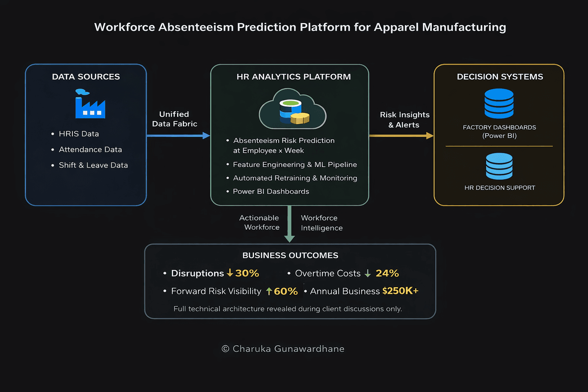Click the $250K+ annual business value

coord(400,291)
